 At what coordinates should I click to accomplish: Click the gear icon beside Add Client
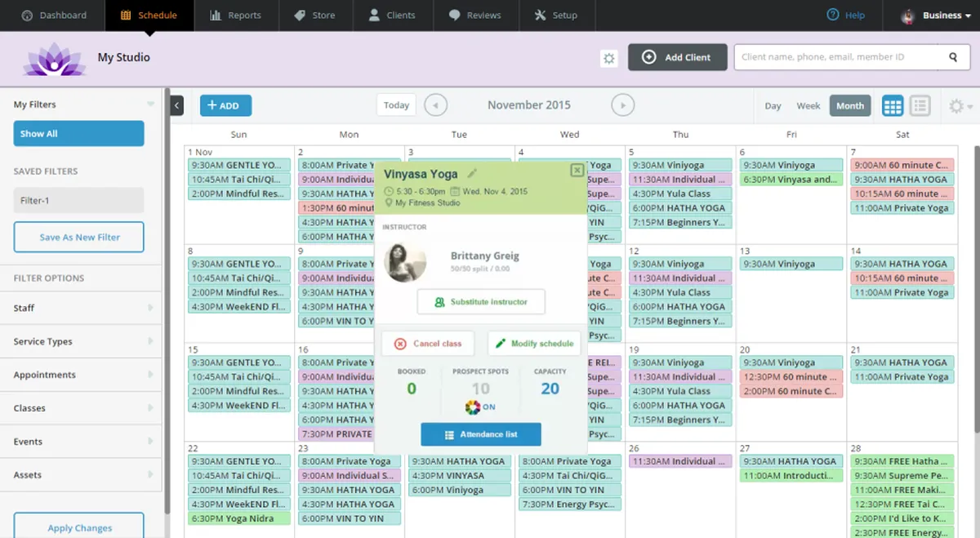coord(608,58)
